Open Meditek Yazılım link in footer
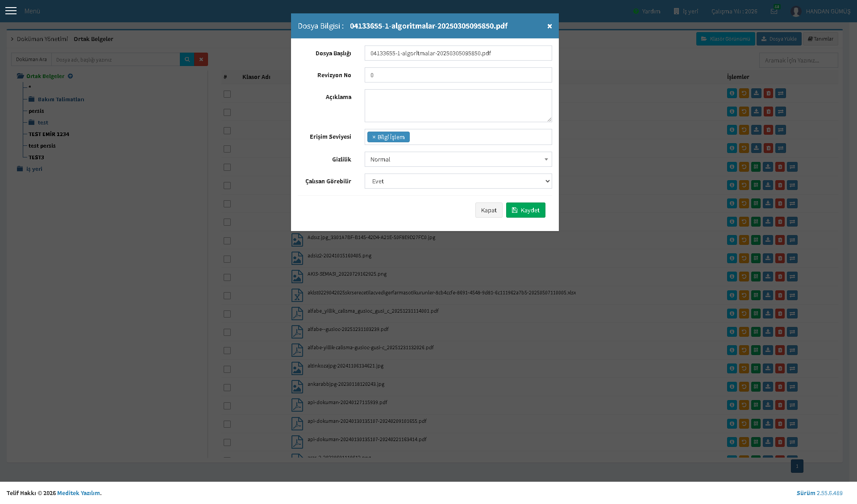The width and height of the screenshot is (857, 504). (x=79, y=493)
